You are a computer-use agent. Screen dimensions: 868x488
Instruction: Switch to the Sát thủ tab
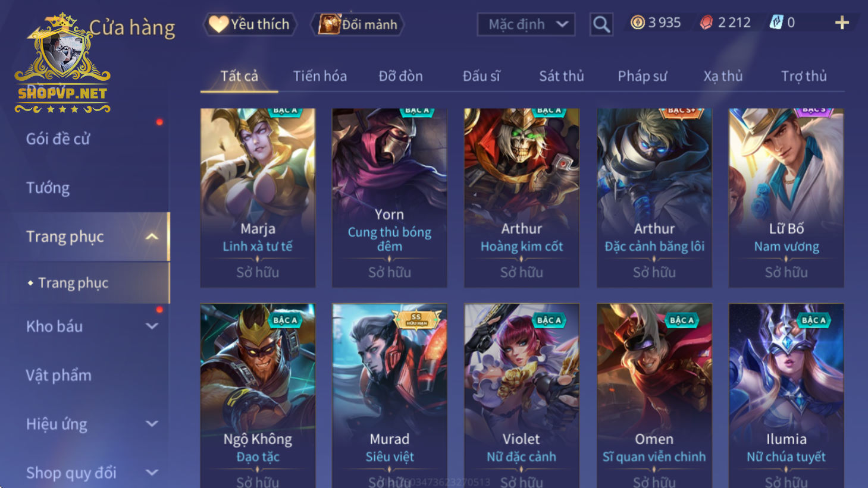(562, 76)
